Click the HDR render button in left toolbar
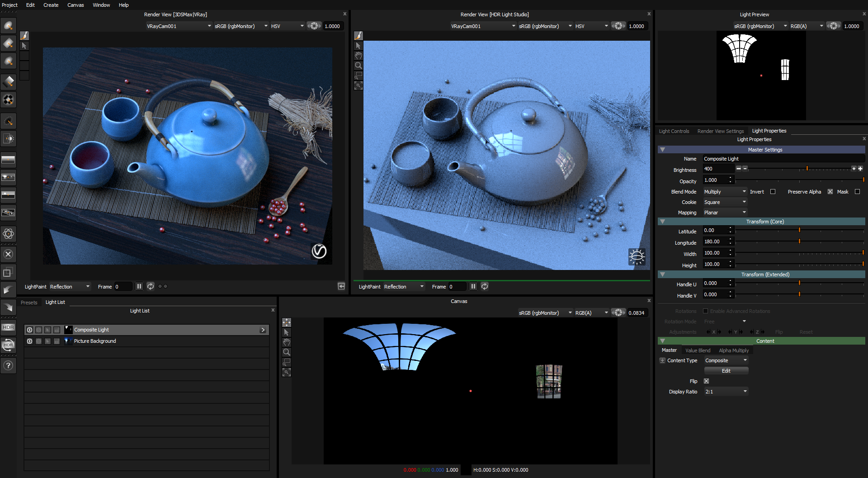Viewport: 868px width, 478px height. point(8,327)
